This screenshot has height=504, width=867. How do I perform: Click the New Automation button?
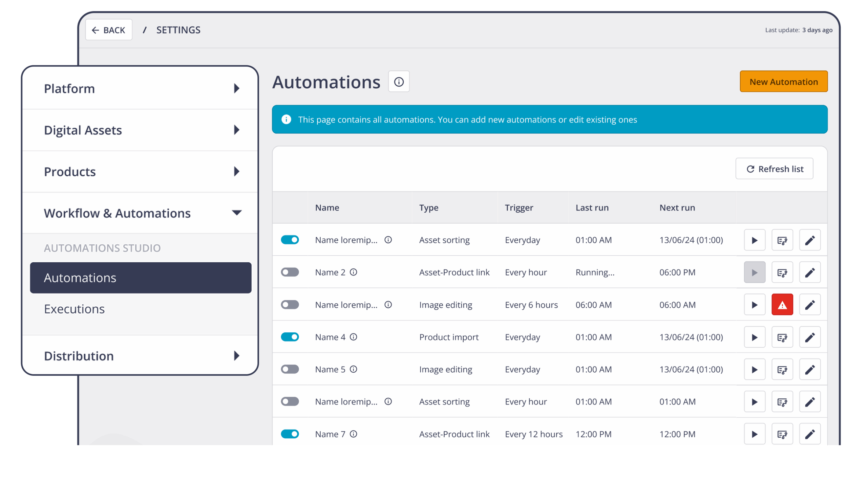pos(783,82)
